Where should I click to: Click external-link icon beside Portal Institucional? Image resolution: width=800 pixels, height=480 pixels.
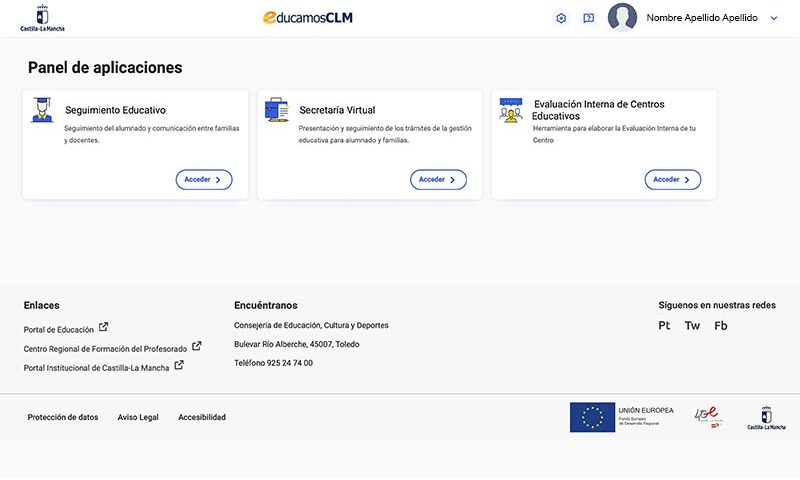pos(179,365)
